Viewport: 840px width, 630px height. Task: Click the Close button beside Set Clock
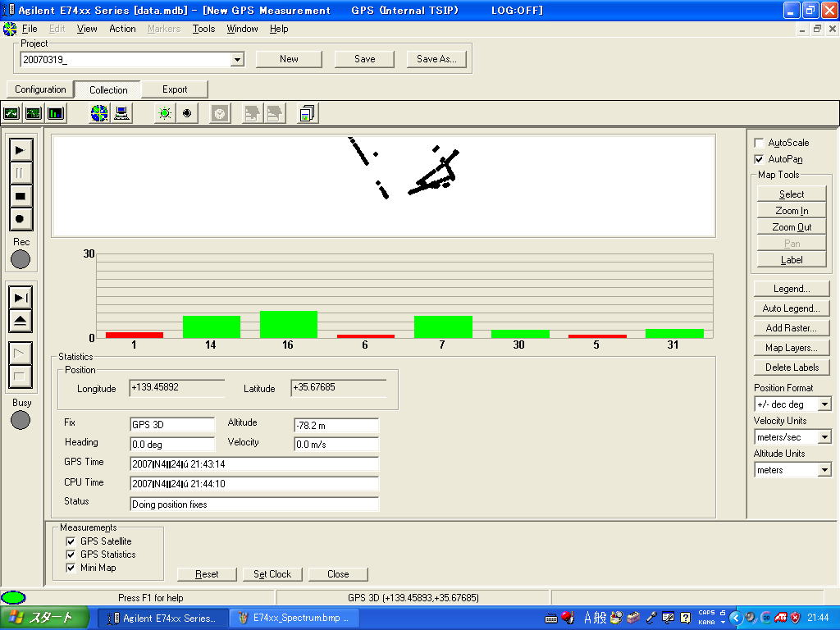point(338,574)
